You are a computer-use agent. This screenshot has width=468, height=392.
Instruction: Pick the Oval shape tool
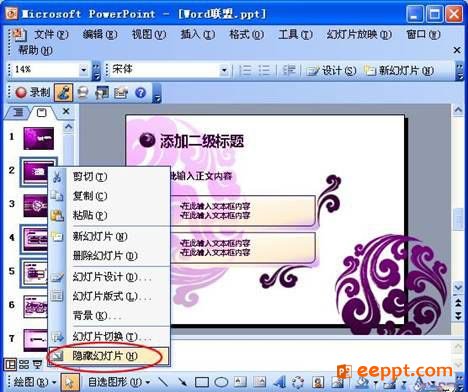click(221, 382)
